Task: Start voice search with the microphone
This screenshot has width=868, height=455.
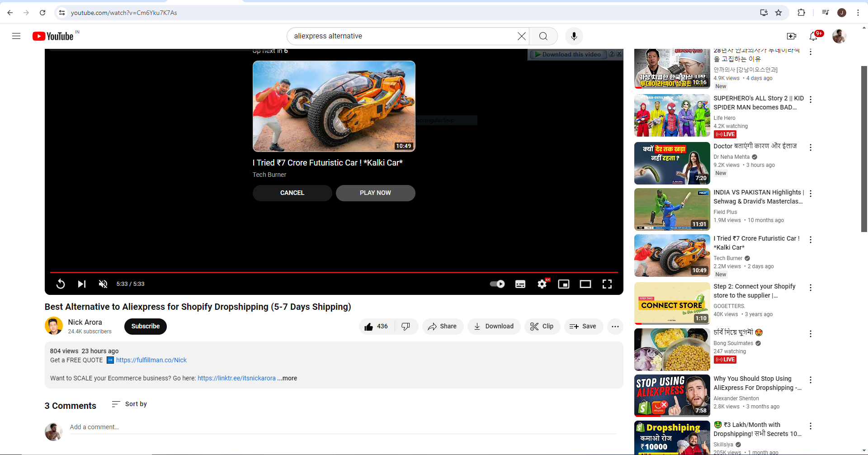Action: click(x=574, y=36)
